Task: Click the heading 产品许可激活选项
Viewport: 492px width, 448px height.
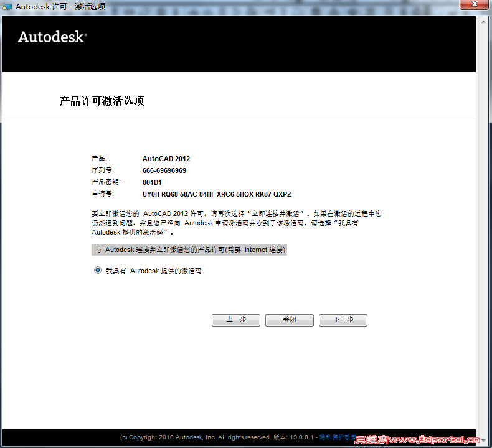Action: pyautogui.click(x=102, y=101)
